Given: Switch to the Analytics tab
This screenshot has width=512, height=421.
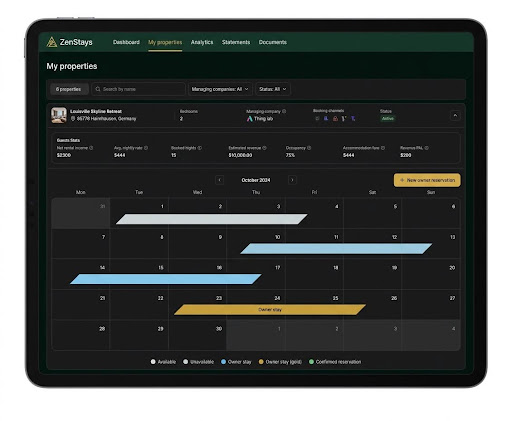Looking at the screenshot, I should [x=202, y=42].
